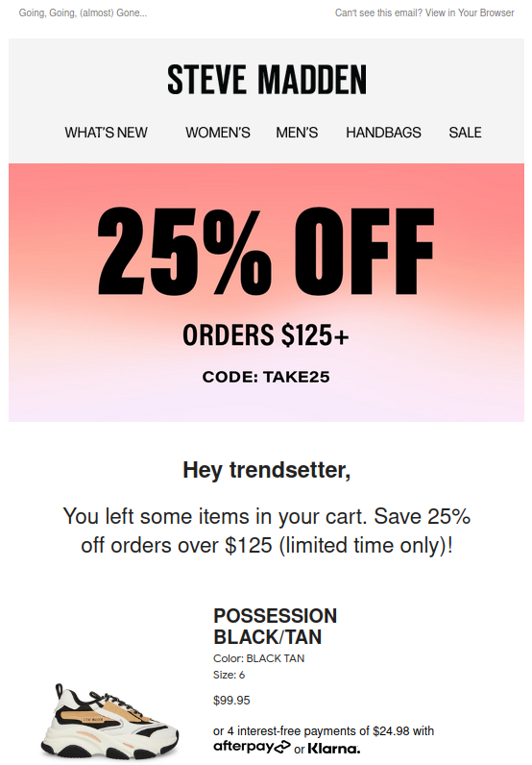Screen dimensions: 532x765
Task: Click the Afterpay logo
Action: pos(252,747)
